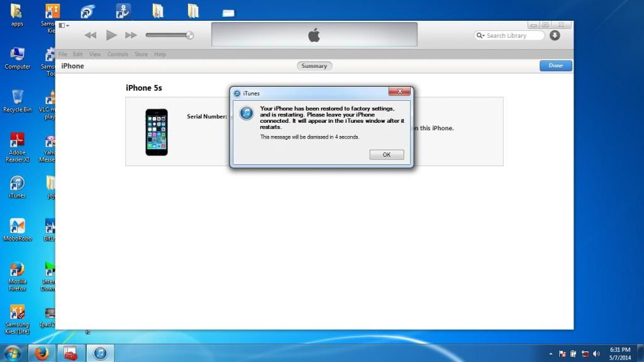Open Samsung Kies (Lite) desktop shortcut
This screenshot has width=644, height=362.
coord(17,320)
